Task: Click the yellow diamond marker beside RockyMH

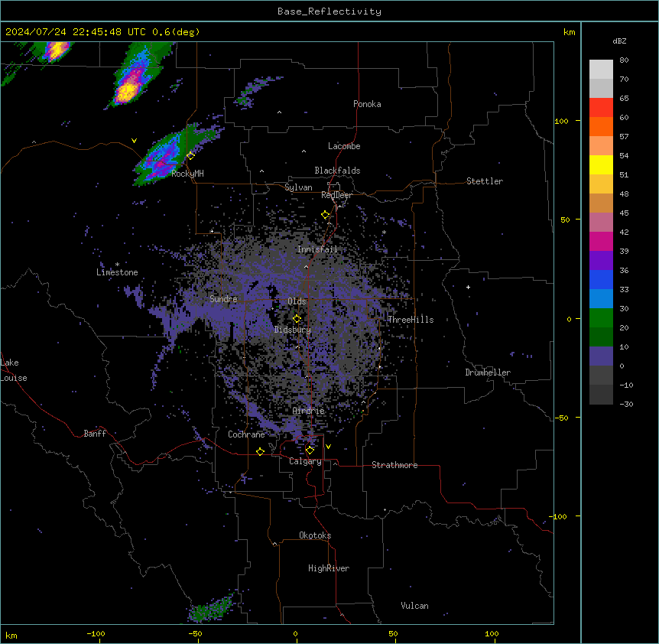Action: tap(191, 155)
